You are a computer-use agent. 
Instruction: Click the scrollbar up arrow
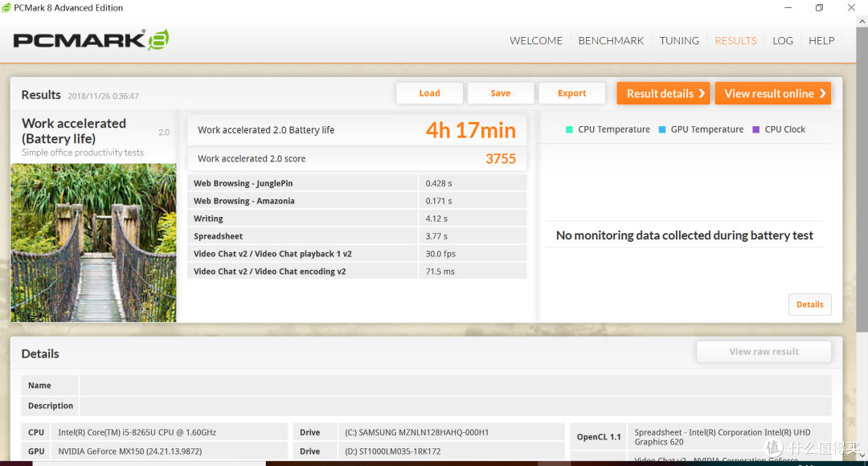point(862,21)
